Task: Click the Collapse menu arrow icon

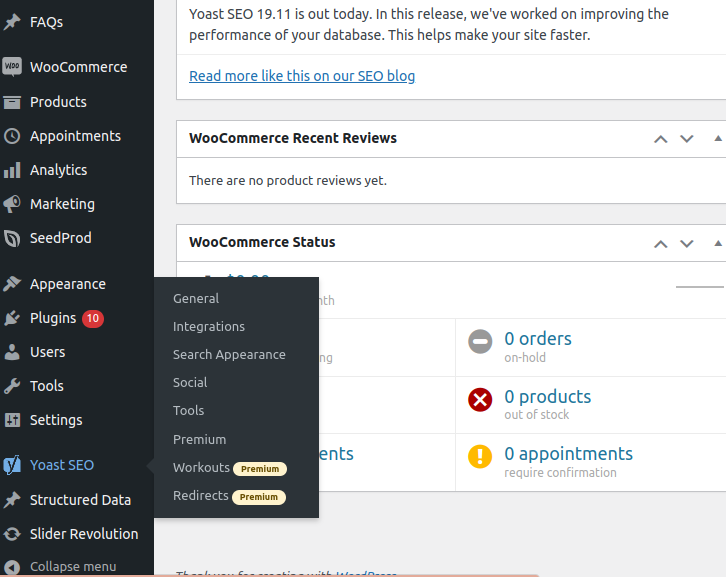Action: (12, 566)
